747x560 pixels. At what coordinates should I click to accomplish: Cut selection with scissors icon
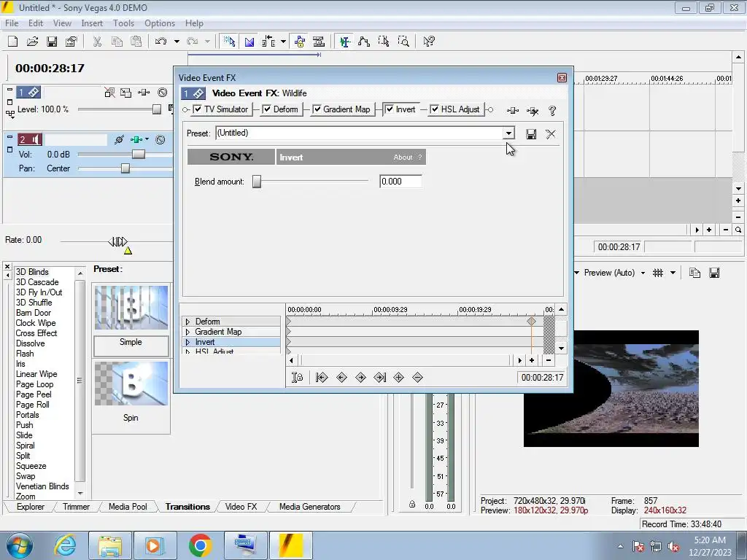point(97,42)
